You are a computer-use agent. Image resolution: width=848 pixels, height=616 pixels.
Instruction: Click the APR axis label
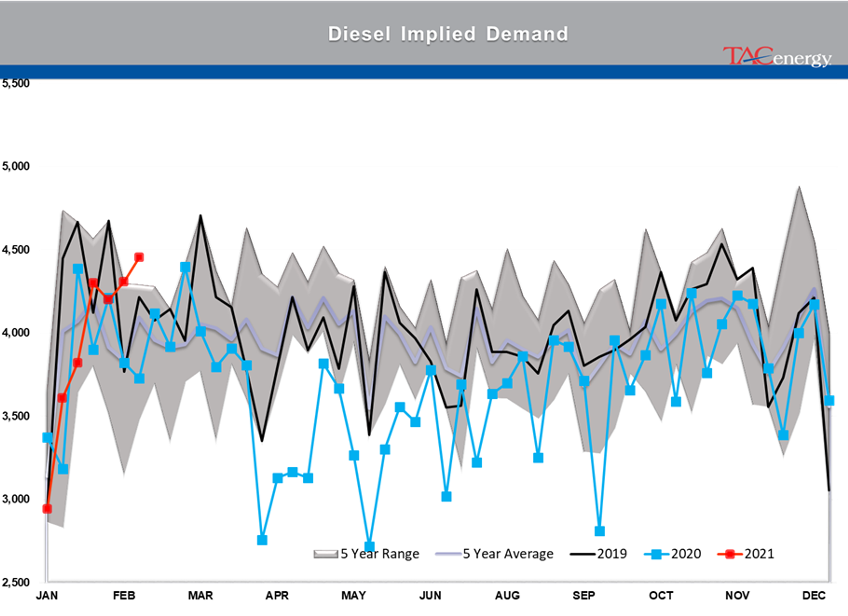coord(277,596)
